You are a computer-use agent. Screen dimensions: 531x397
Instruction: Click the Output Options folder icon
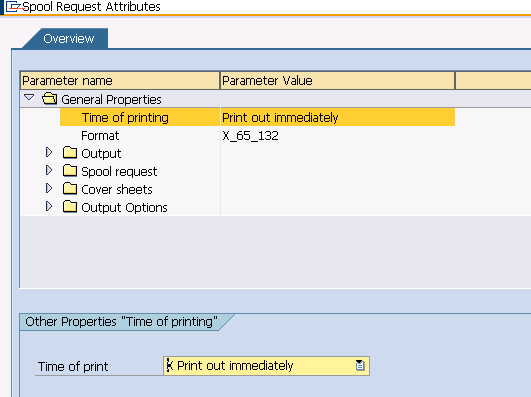70,206
